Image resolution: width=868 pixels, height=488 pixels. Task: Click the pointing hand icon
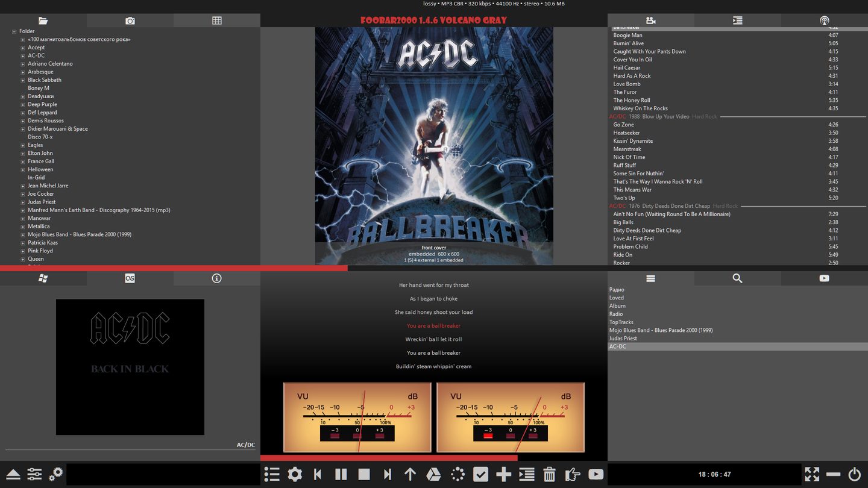click(573, 475)
